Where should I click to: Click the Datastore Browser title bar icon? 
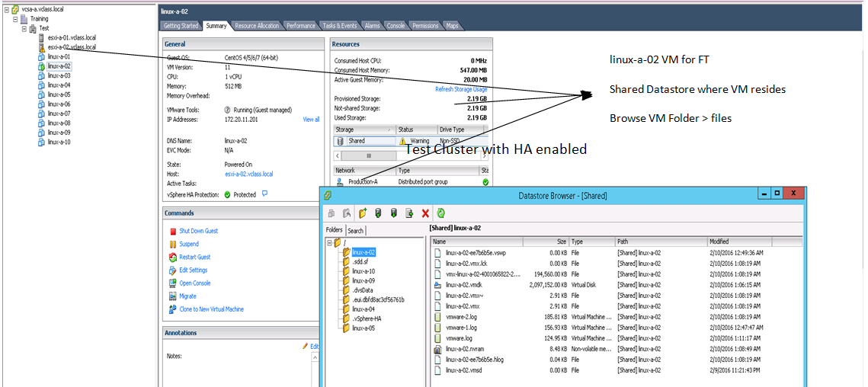click(328, 196)
